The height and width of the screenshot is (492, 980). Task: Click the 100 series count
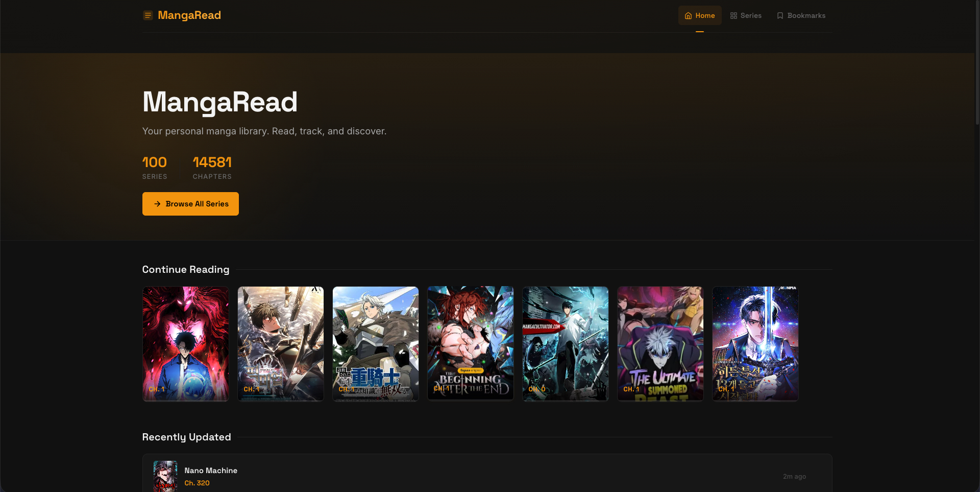point(155,162)
